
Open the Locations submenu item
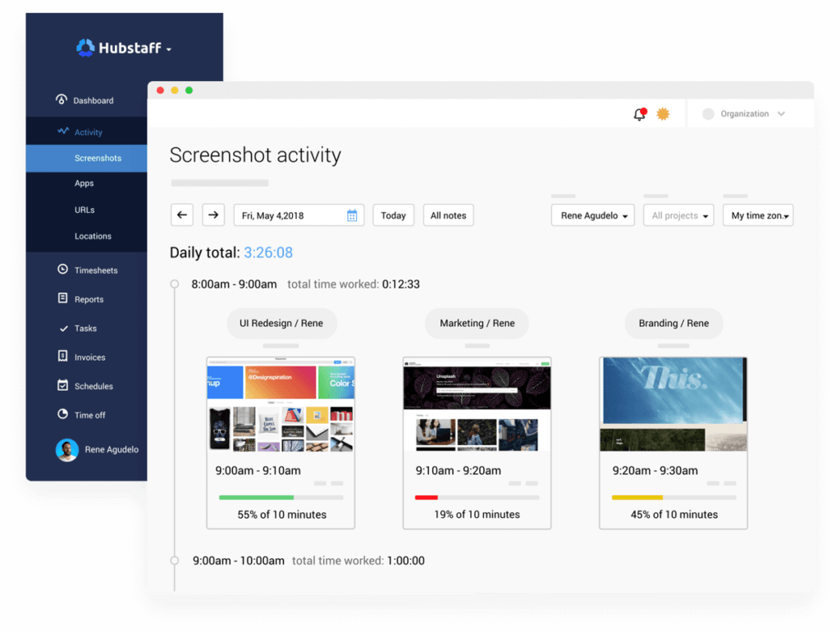pos(93,236)
